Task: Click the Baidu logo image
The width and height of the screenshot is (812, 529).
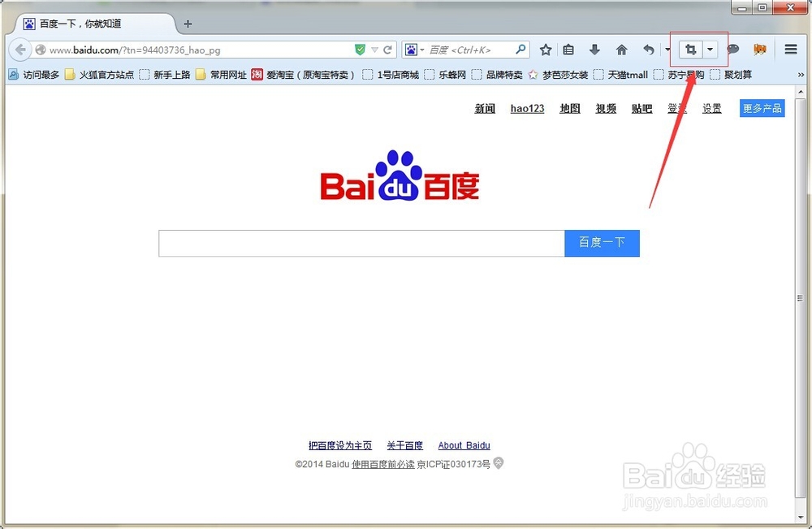Action: (x=400, y=176)
